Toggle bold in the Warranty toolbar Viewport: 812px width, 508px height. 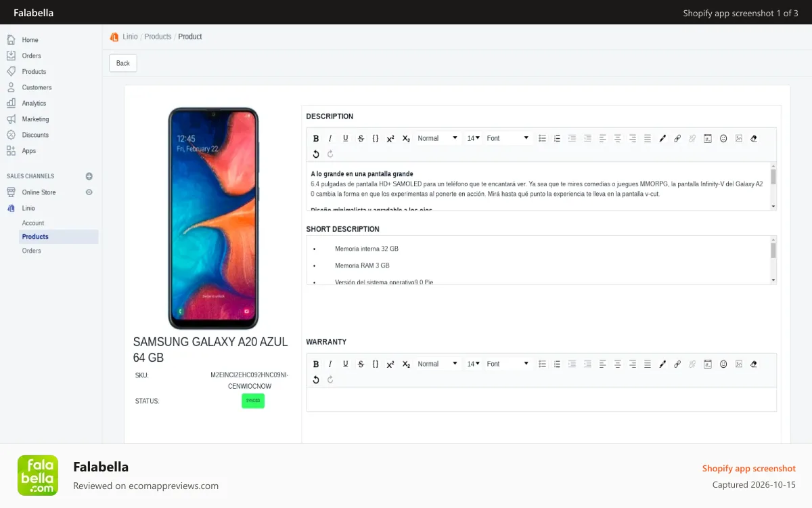pyautogui.click(x=316, y=364)
